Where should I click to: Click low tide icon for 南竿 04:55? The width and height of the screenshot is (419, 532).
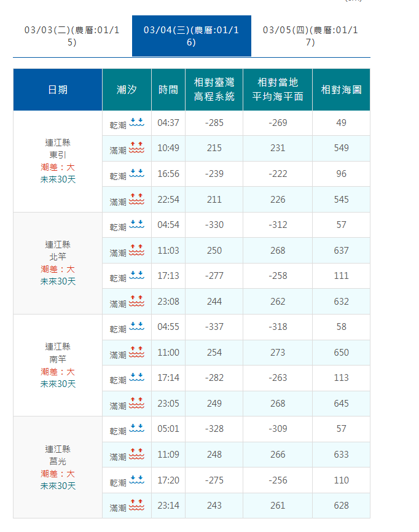[x=136, y=327]
